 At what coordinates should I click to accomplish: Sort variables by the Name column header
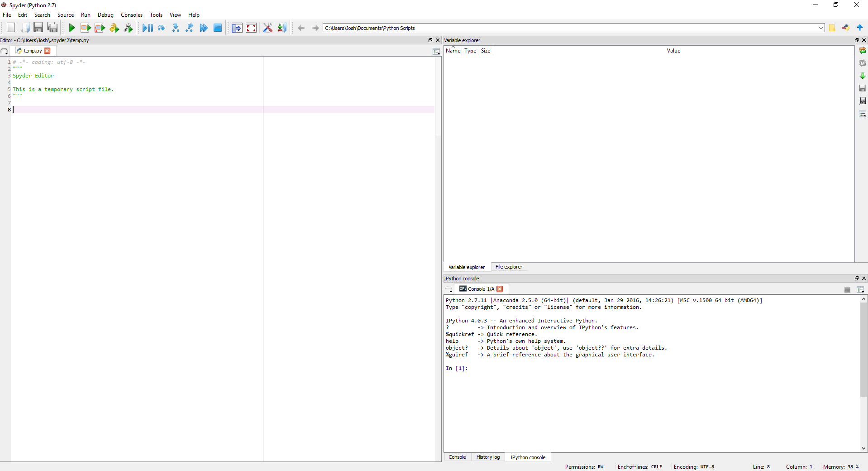[x=453, y=51]
